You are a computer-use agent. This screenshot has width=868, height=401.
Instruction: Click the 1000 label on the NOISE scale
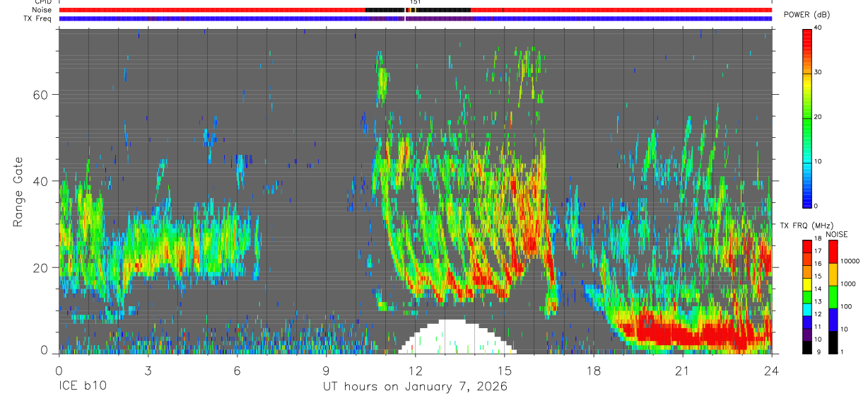(847, 283)
